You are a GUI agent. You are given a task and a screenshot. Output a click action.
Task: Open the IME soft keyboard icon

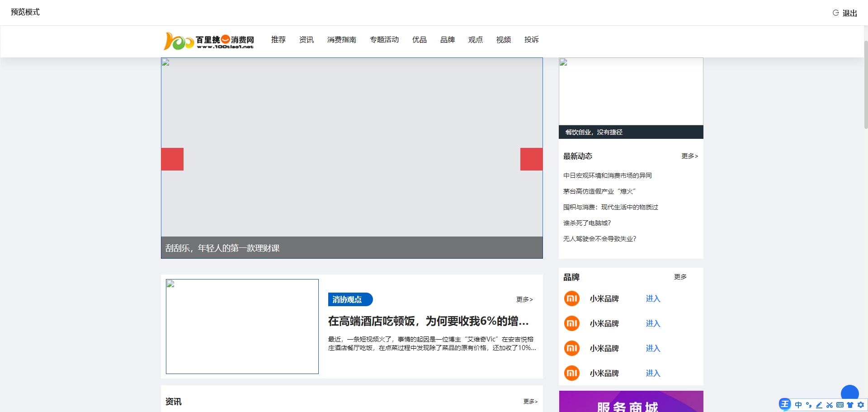pos(840,405)
